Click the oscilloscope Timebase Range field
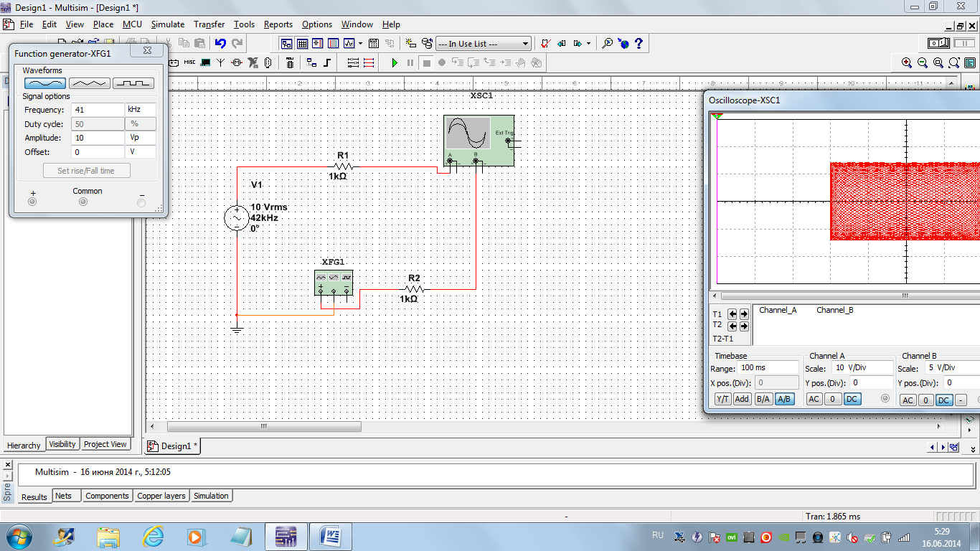Screen dimensions: 980x551 pyautogui.click(x=768, y=368)
